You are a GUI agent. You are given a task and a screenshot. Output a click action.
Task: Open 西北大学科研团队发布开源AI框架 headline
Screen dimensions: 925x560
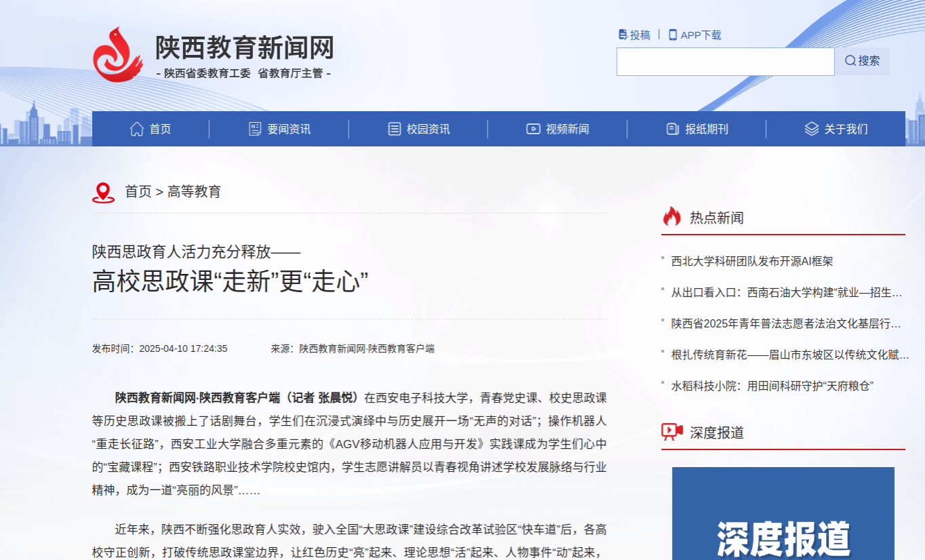[751, 261]
